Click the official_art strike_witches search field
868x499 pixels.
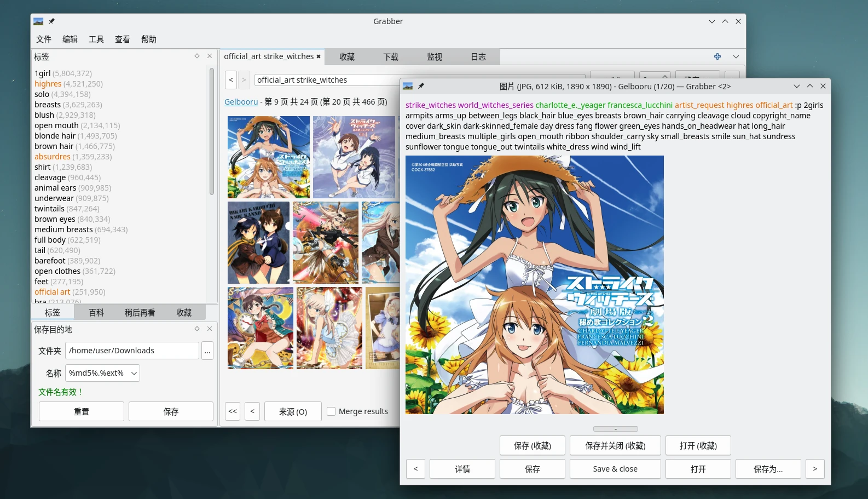[328, 80]
